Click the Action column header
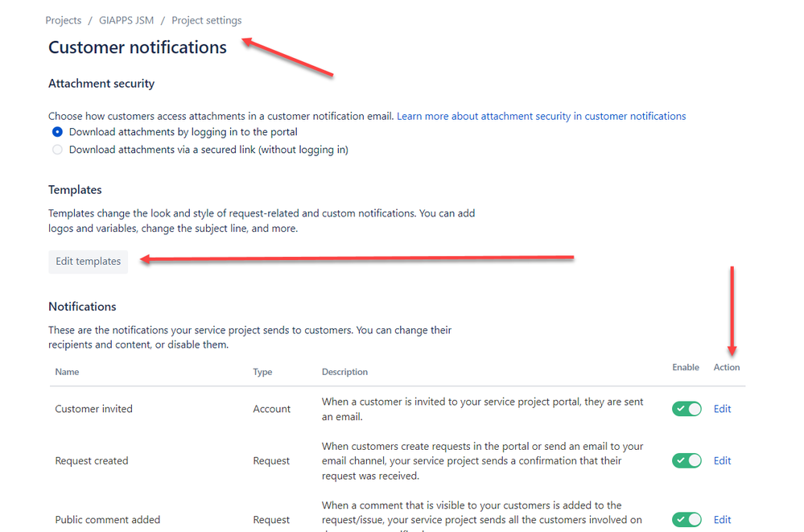This screenshot has width=804, height=532. point(727,367)
